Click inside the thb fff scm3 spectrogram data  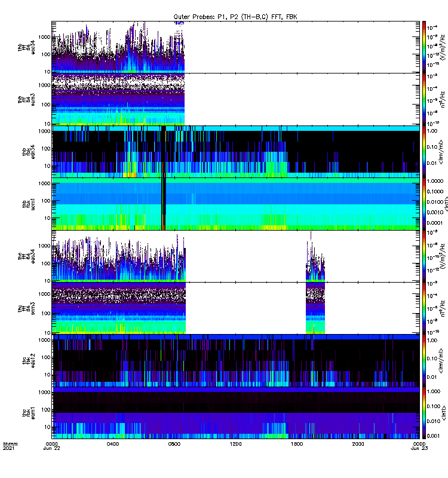tap(118, 99)
